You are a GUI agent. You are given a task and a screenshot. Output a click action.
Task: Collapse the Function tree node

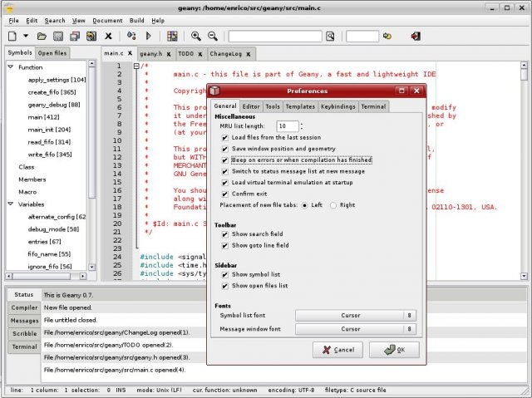[11, 66]
